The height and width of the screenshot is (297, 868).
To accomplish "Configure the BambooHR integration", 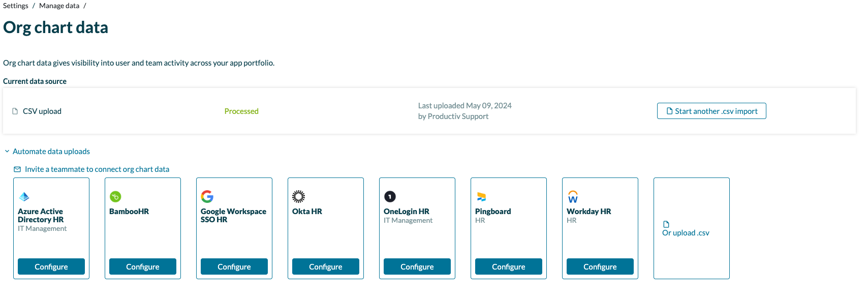I will (x=143, y=266).
